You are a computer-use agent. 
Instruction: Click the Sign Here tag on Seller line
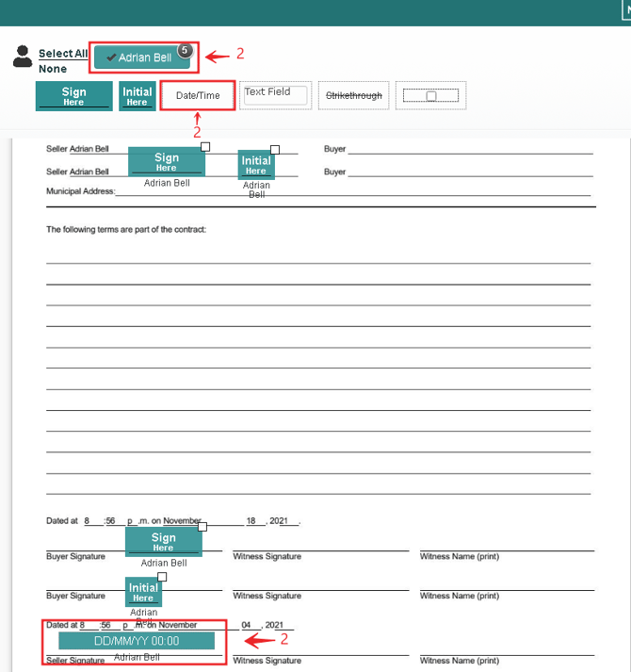(166, 162)
